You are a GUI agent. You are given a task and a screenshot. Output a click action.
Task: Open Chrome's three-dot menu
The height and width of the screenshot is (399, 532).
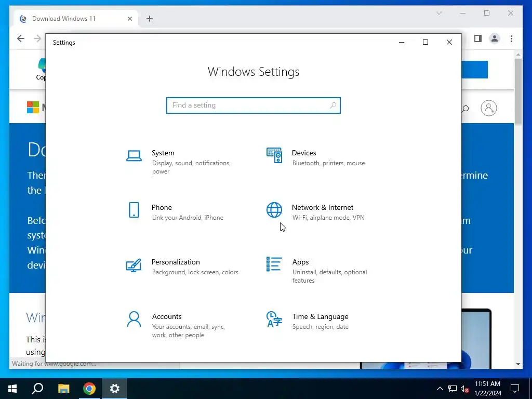tap(511, 38)
